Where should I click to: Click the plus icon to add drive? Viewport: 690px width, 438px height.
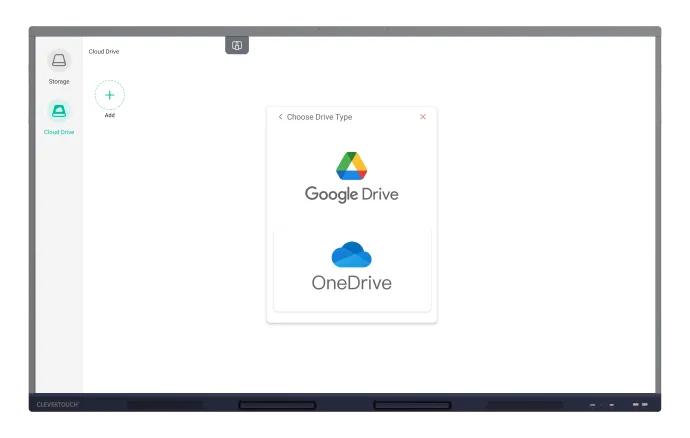click(110, 95)
